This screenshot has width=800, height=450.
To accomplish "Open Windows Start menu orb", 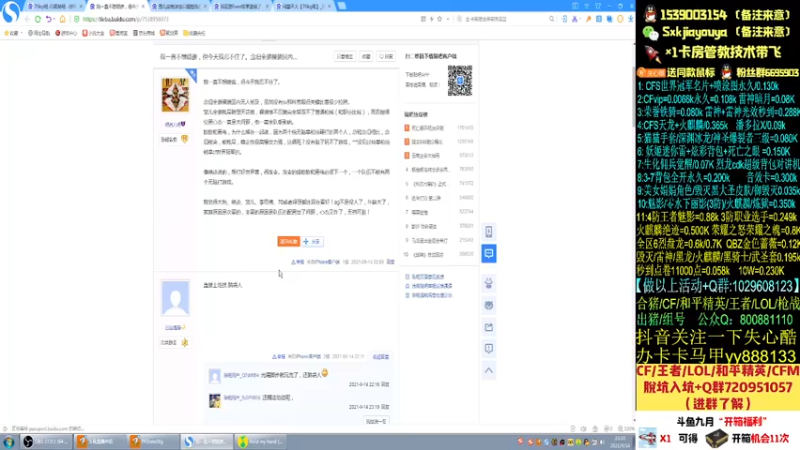I will (9, 441).
